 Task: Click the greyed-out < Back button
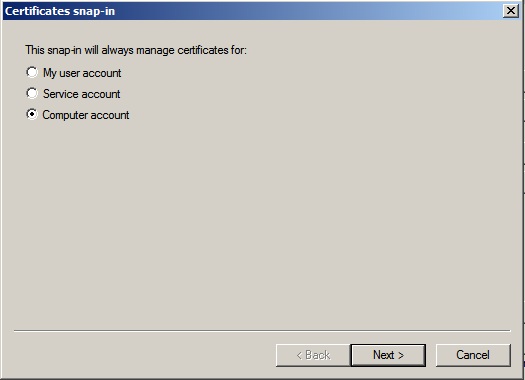pyautogui.click(x=313, y=355)
